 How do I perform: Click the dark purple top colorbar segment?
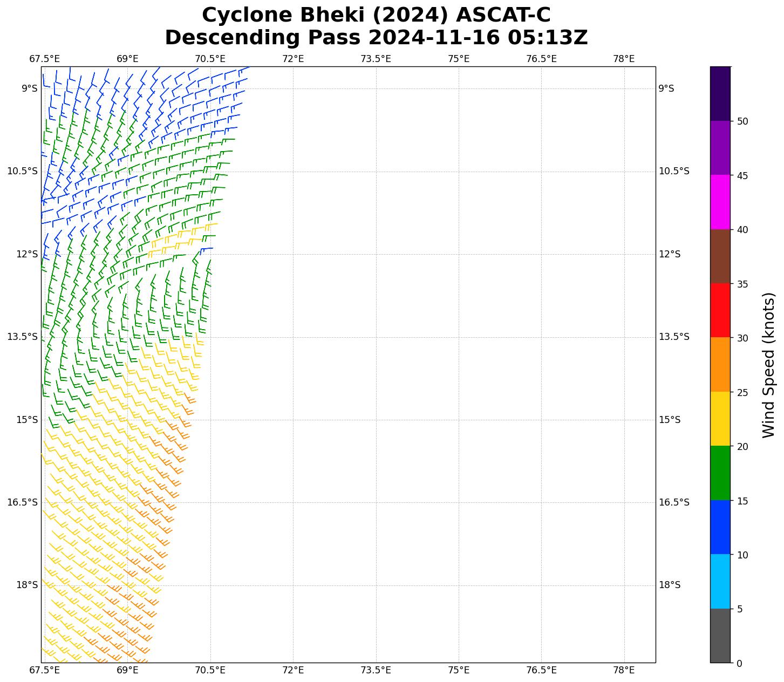point(720,93)
